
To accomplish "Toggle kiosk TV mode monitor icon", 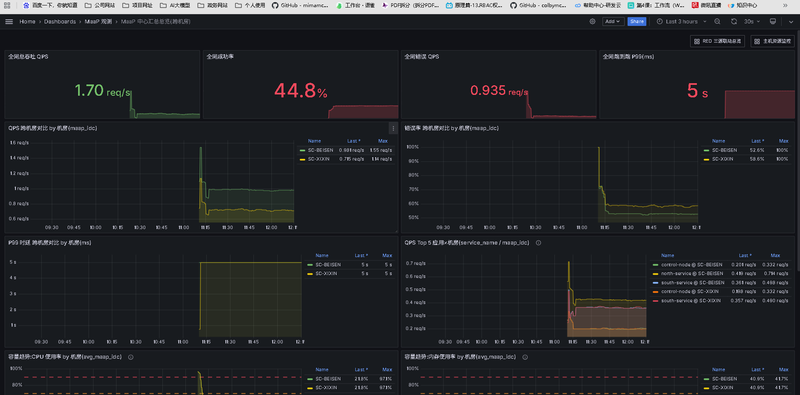I will tap(772, 21).
